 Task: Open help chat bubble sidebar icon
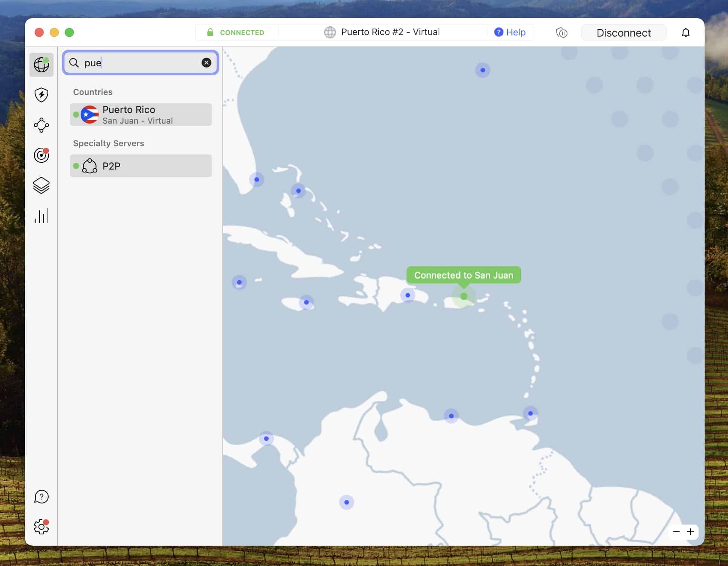41,497
